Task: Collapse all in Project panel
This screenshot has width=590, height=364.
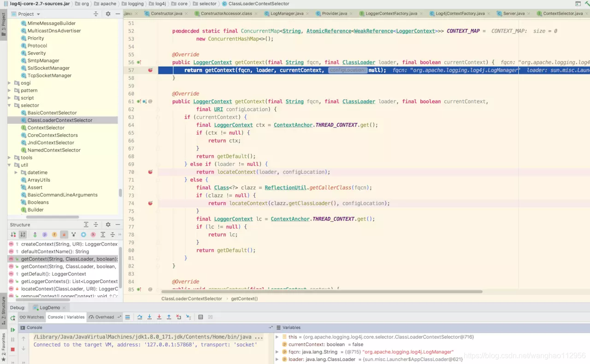Action: 96,14
